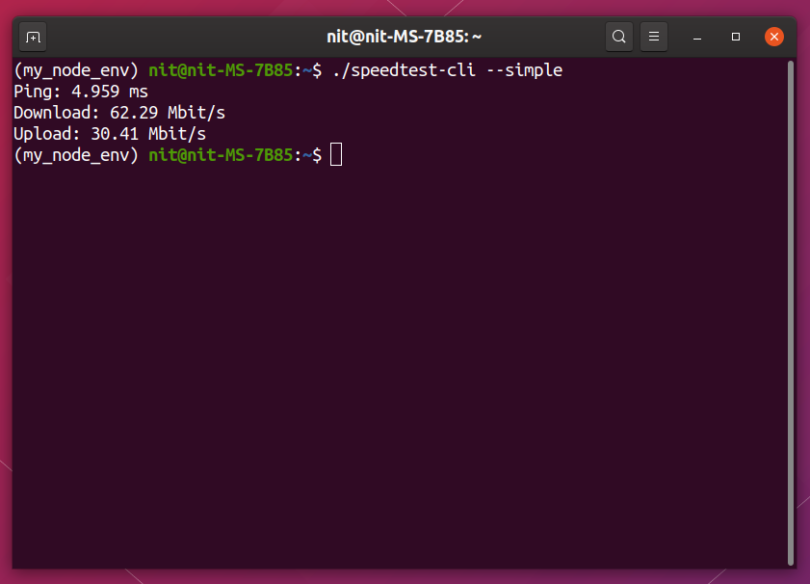This screenshot has height=584, width=810.
Task: Click the maximize square icon
Action: (736, 36)
